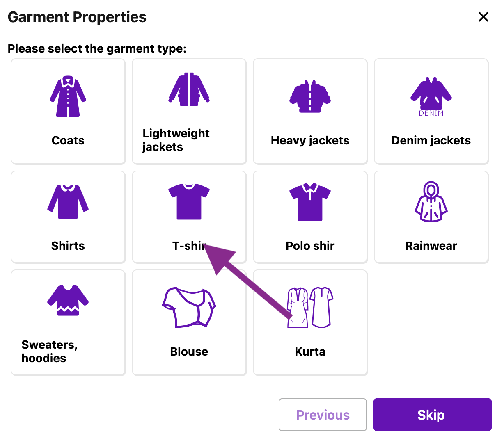Select the T-shirt icon
This screenshot has width=504, height=443.
coord(189,201)
